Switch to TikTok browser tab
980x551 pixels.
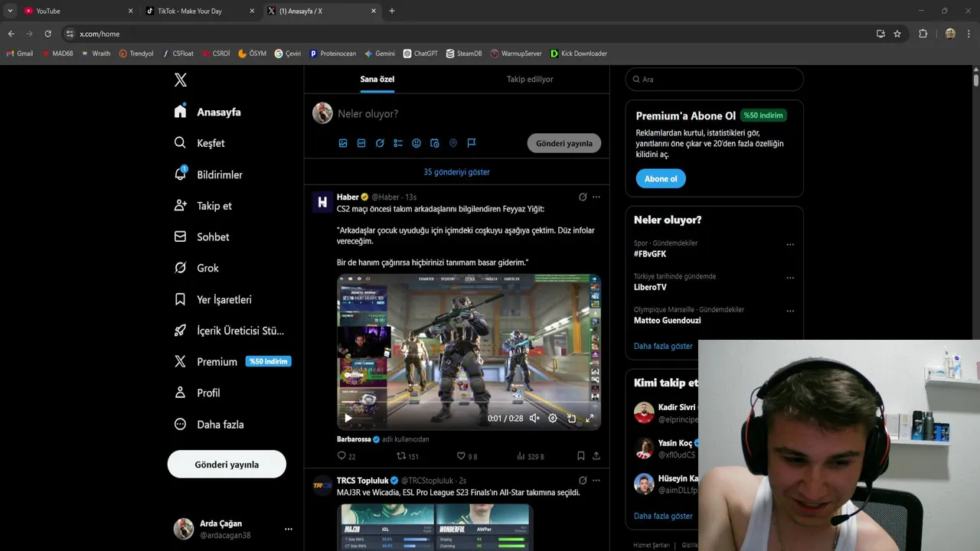tap(201, 11)
